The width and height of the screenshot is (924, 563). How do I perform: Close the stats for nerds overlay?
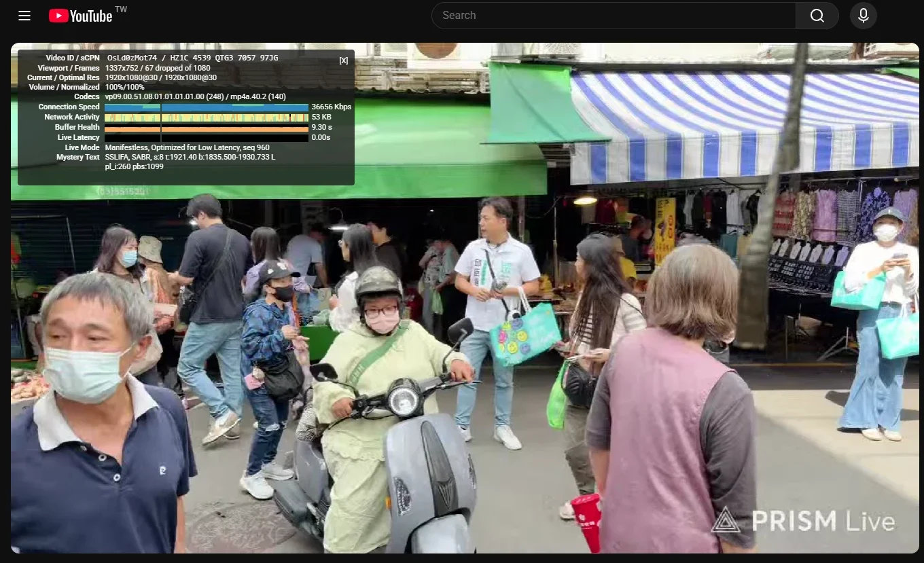coord(344,60)
